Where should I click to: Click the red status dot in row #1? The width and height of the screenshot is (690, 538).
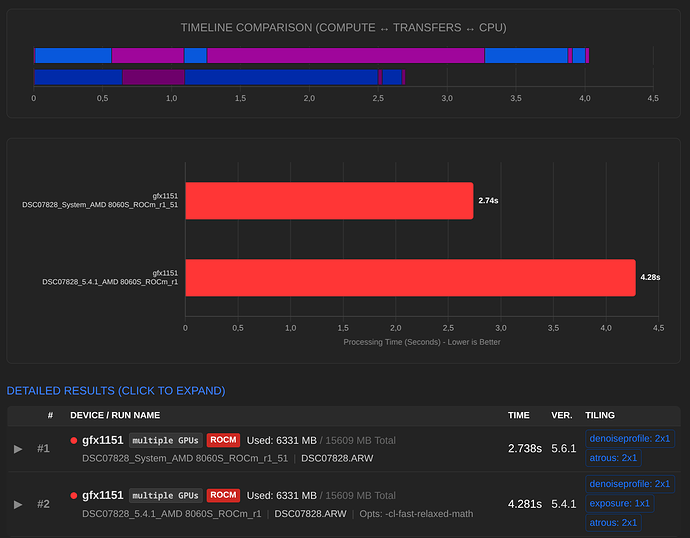(73, 440)
